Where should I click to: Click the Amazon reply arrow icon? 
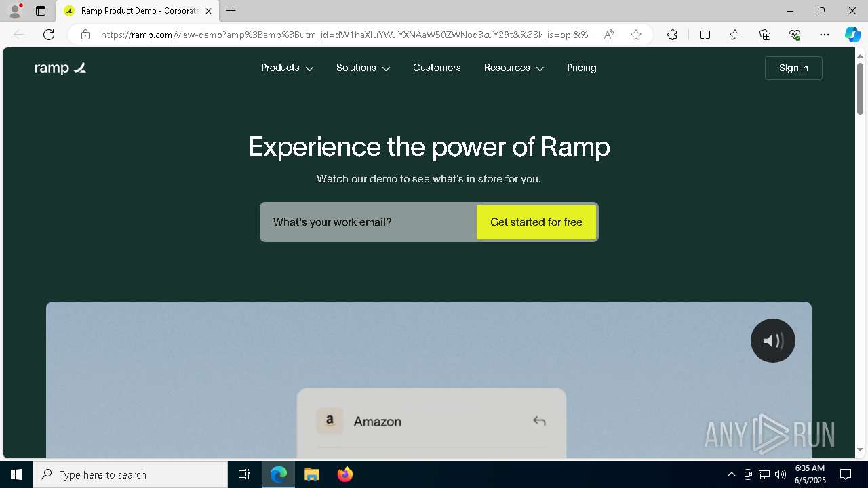539,421
